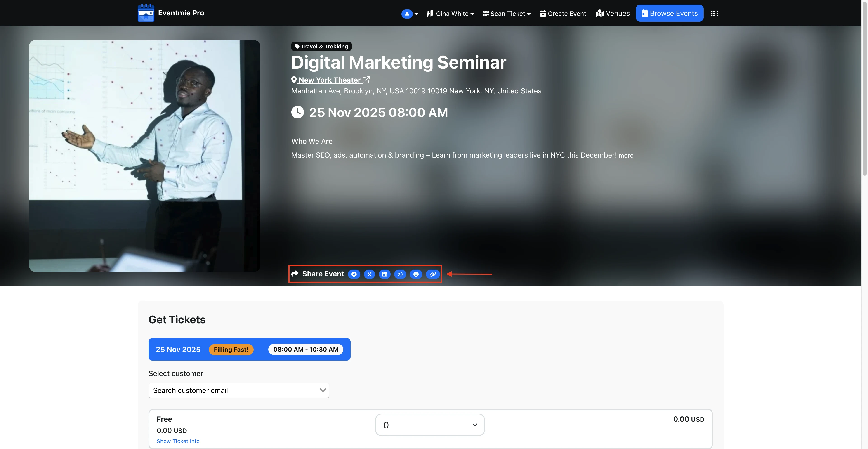Viewport: 868px width, 449px height.
Task: Share event on WhatsApp
Action: pyautogui.click(x=400, y=274)
